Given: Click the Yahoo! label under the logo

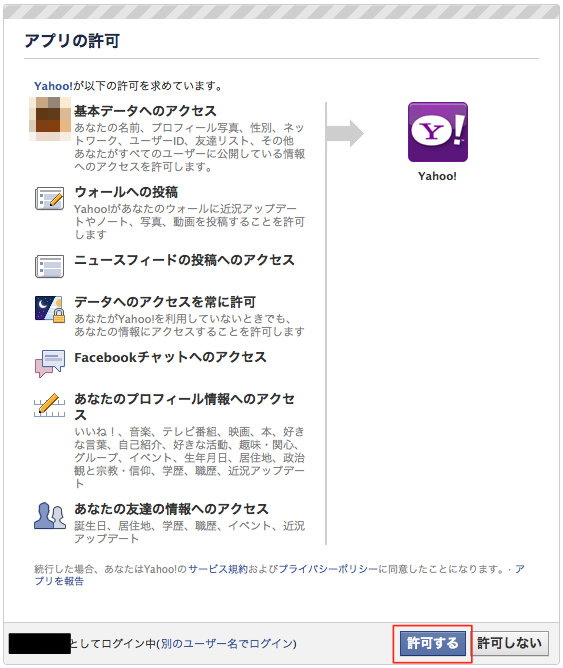Looking at the screenshot, I should 437,176.
